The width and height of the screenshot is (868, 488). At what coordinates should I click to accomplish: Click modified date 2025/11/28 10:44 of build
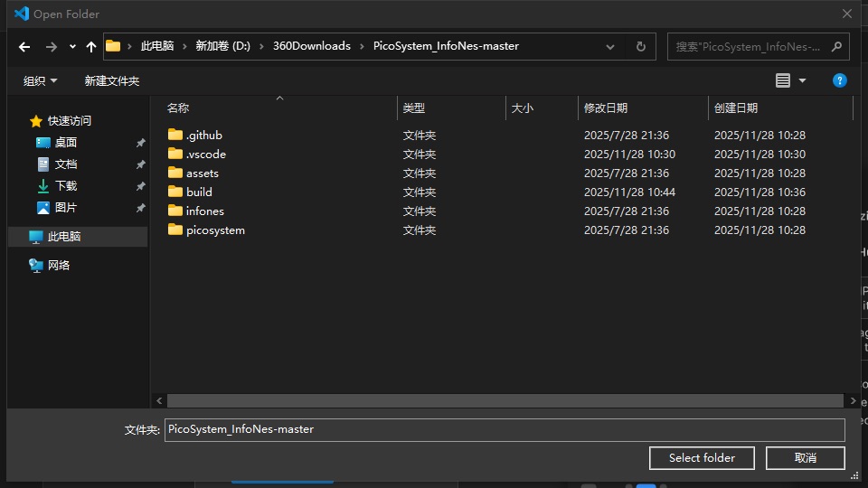click(629, 192)
